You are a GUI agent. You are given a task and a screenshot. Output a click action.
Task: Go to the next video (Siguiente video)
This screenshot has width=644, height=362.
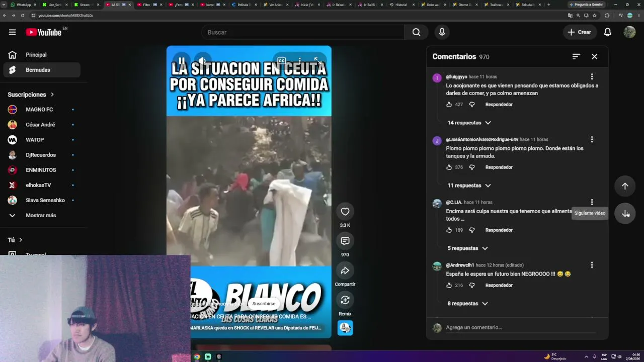point(625,213)
